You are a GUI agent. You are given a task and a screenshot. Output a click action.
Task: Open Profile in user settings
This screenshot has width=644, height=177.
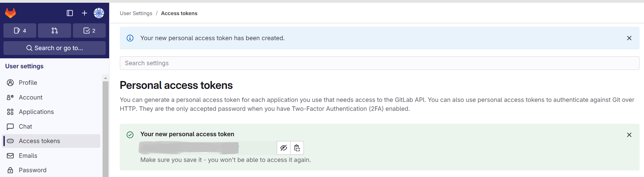28,83
